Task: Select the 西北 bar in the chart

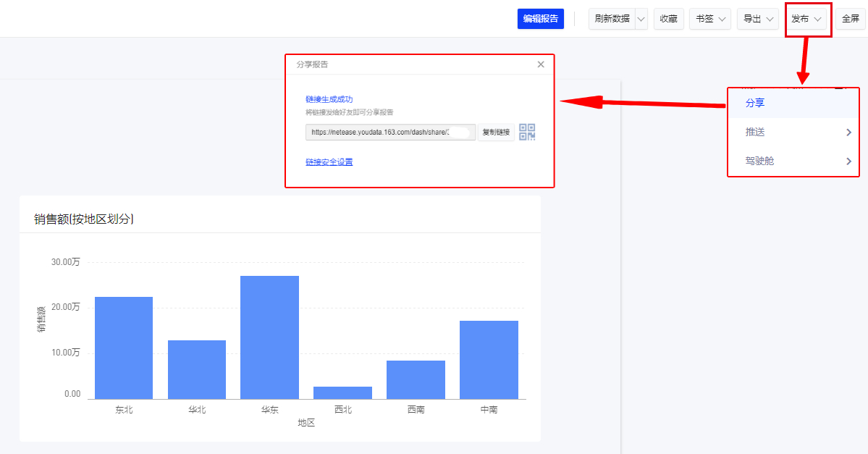Action: (342, 392)
